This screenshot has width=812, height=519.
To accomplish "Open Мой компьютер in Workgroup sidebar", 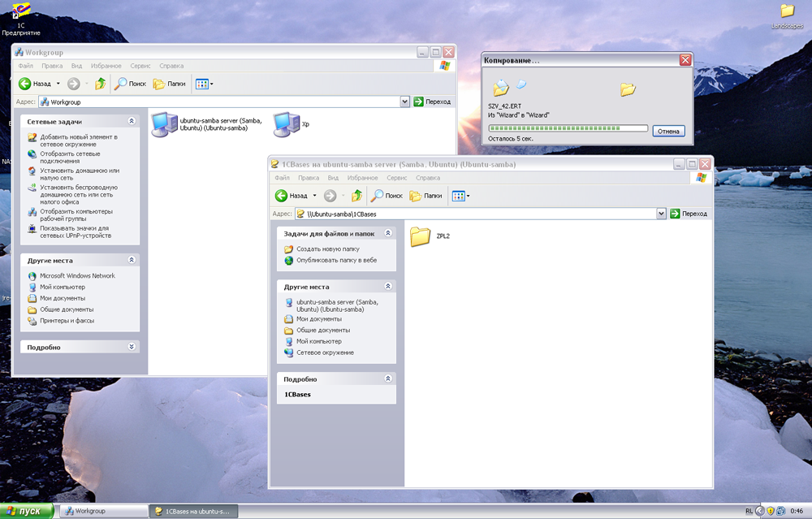I will pos(63,287).
